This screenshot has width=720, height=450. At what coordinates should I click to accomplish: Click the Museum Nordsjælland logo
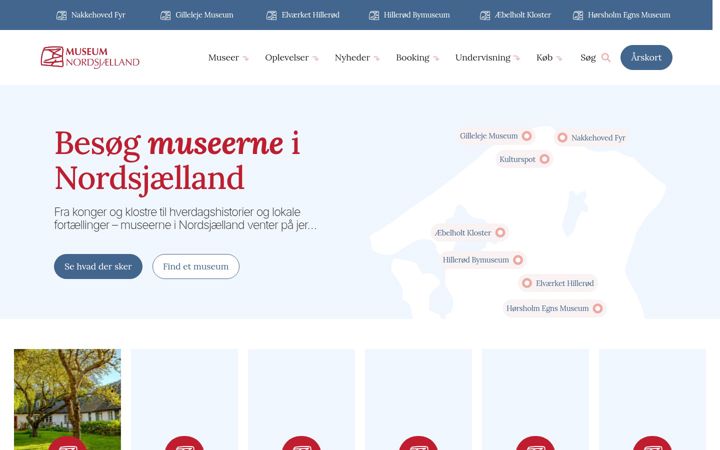tap(90, 57)
